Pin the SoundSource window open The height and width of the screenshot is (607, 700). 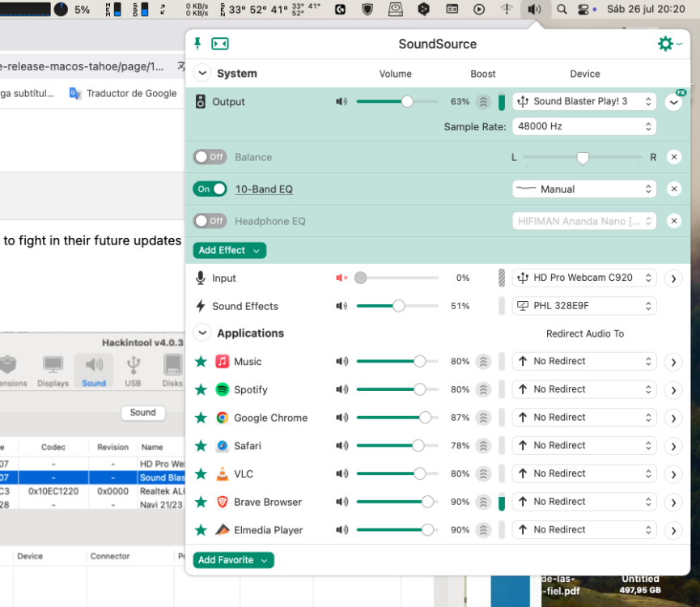197,43
